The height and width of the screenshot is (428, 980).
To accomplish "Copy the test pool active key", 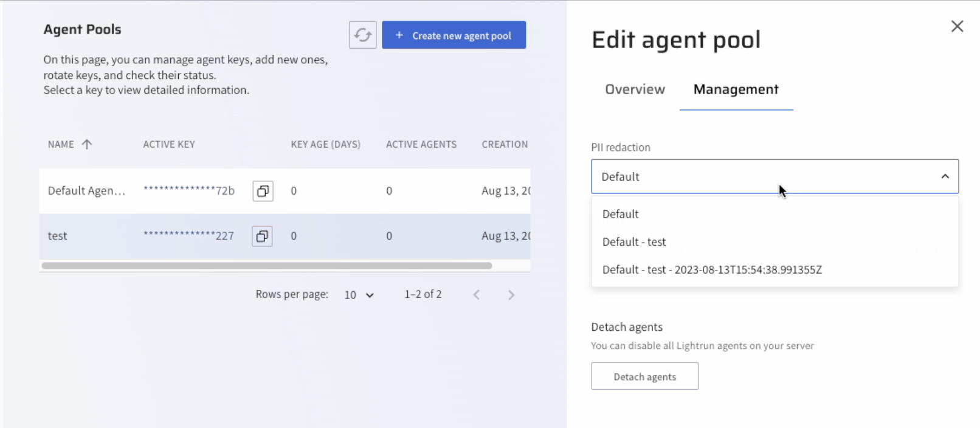I will click(x=262, y=236).
